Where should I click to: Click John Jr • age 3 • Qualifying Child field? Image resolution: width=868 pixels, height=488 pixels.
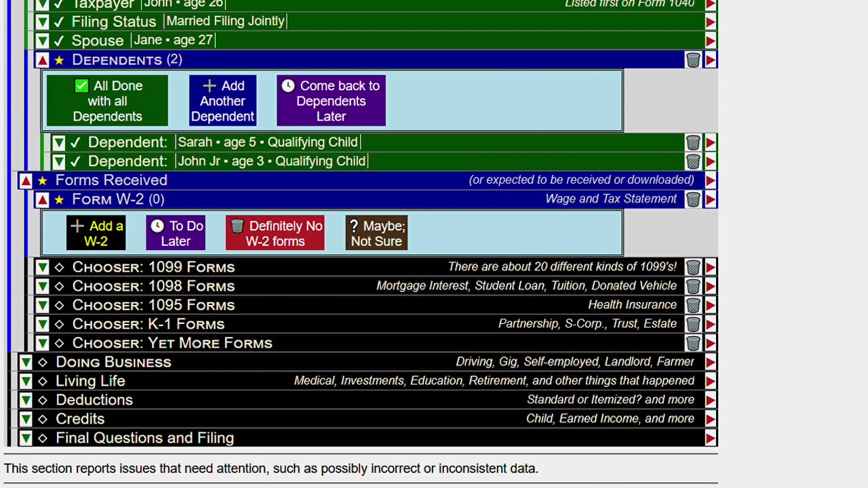tap(271, 161)
